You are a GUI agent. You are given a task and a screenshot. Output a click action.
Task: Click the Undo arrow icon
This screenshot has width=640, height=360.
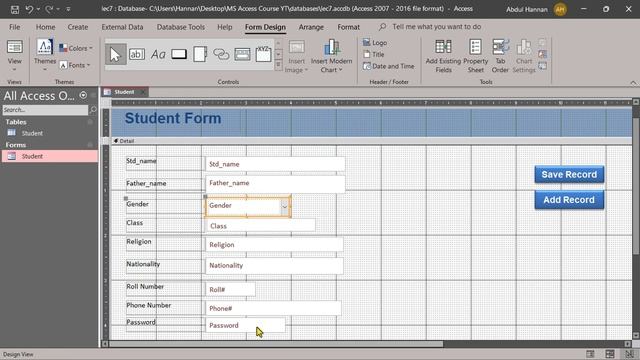29,9
